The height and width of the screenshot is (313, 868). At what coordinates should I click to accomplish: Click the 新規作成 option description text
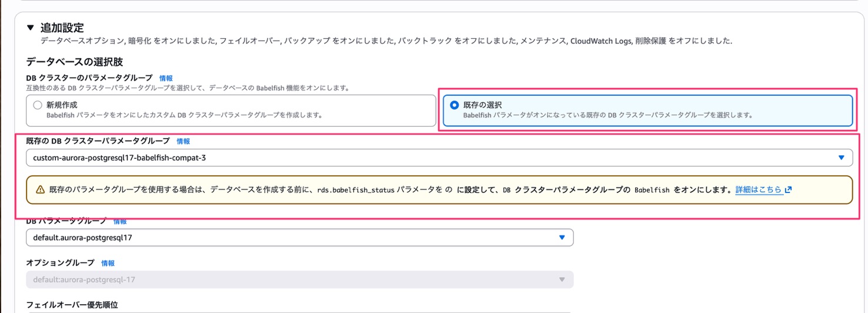(x=184, y=115)
